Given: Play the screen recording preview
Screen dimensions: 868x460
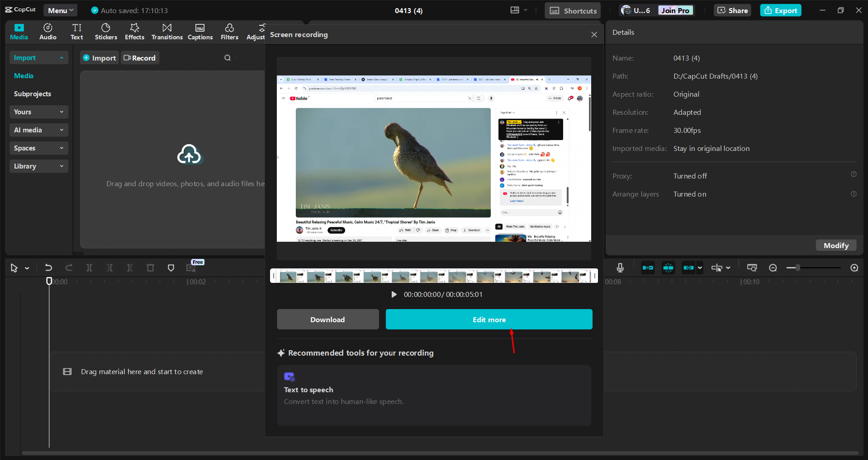Looking at the screenshot, I should (x=394, y=295).
